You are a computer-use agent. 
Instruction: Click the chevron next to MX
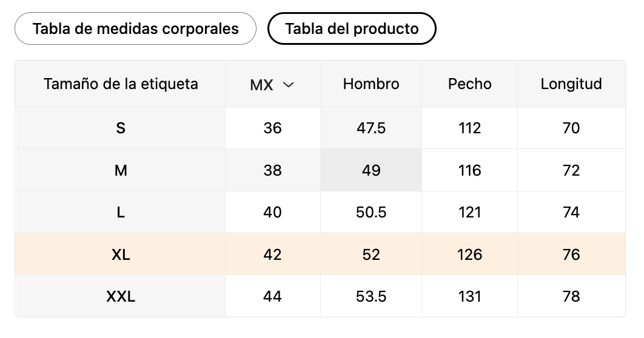pos(289,85)
